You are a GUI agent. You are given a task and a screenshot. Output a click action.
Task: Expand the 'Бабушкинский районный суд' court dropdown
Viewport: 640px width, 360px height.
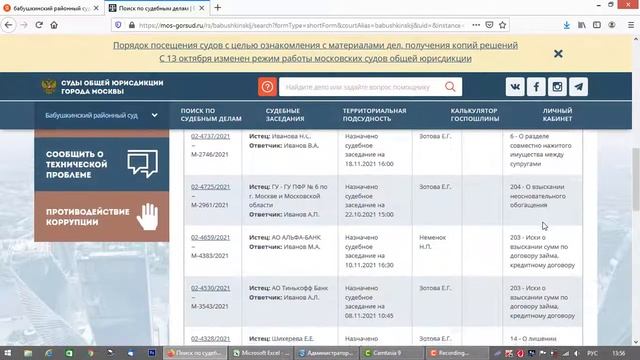(101, 116)
